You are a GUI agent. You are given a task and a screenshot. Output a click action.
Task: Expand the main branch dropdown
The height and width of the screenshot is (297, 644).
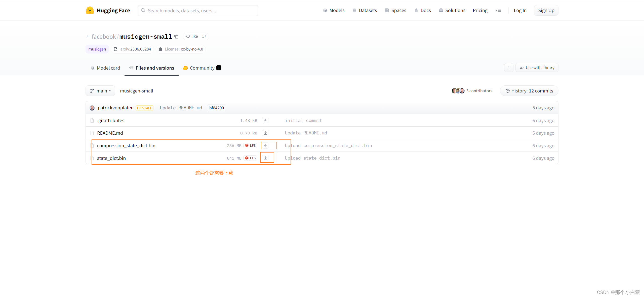coord(100,91)
